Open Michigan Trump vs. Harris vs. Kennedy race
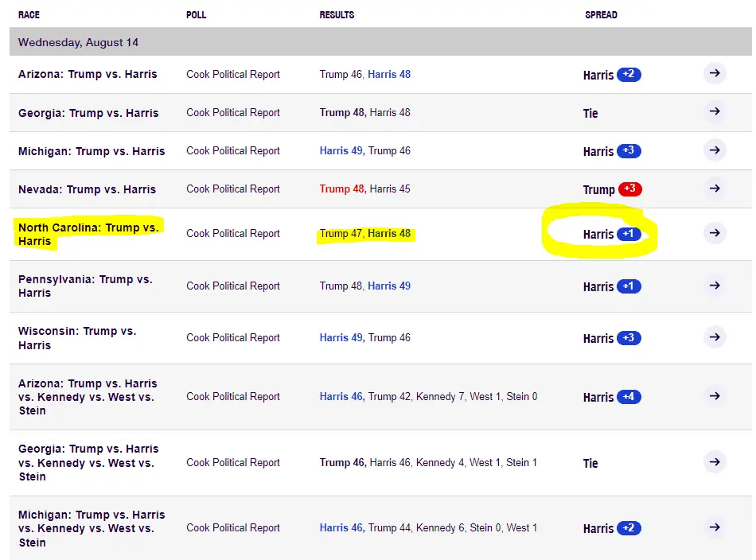 point(92,528)
